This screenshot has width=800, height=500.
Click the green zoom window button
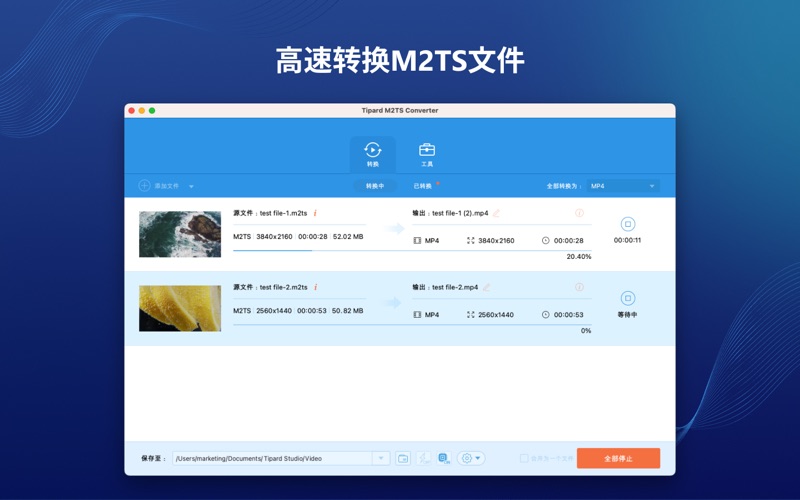(152, 110)
